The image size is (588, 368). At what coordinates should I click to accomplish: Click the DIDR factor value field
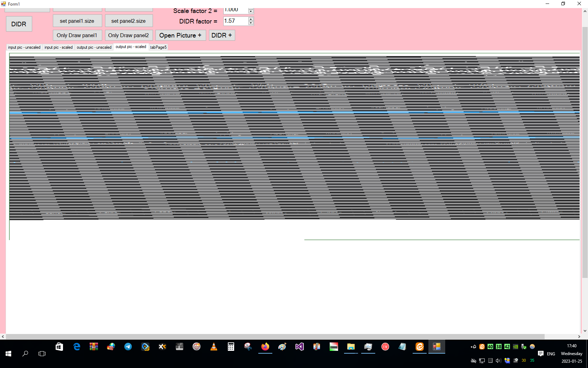(x=236, y=21)
